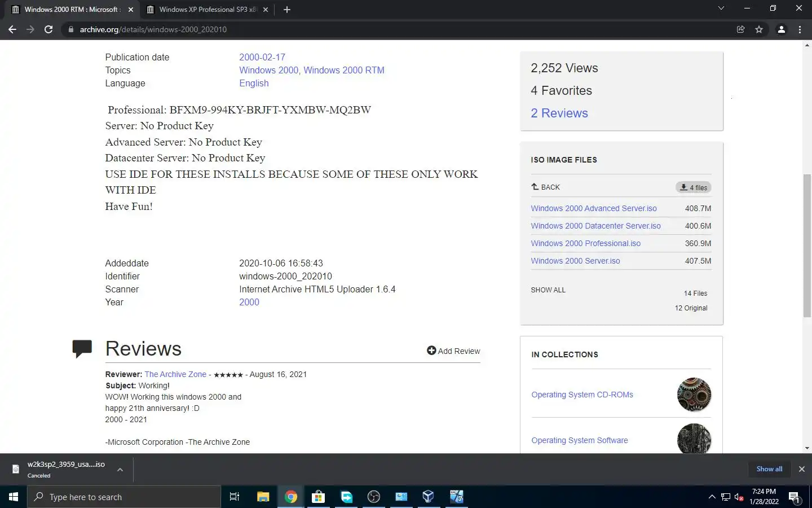Open the Chrome profile icon

tap(782, 29)
